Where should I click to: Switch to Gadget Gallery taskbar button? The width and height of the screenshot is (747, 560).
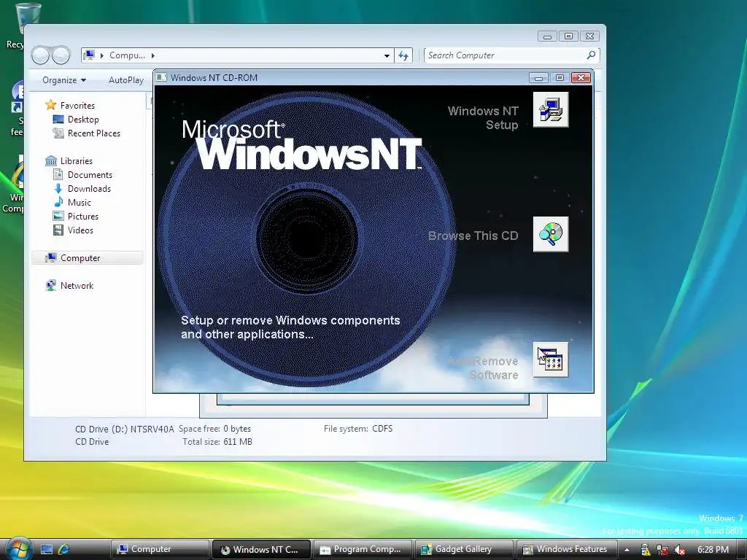click(464, 549)
